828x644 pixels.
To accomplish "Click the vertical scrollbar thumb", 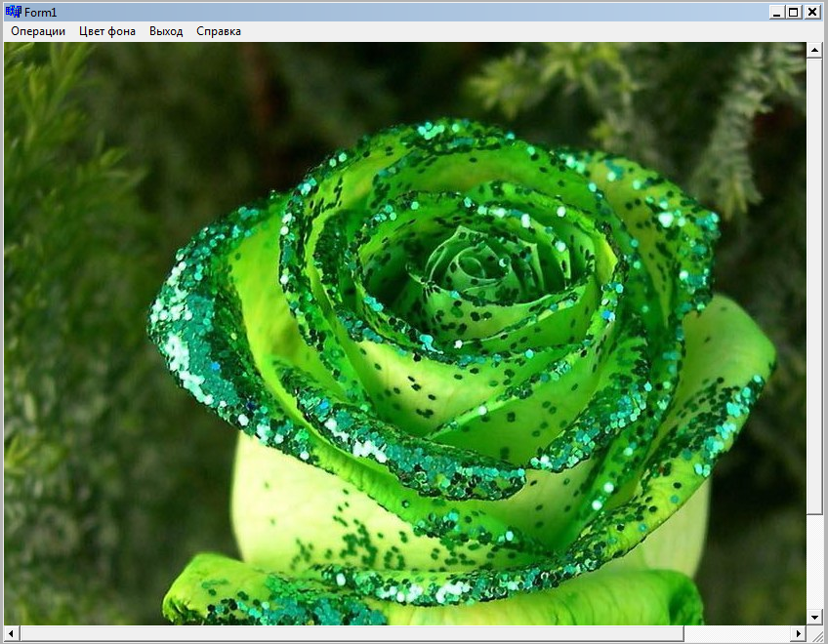I will click(814, 286).
